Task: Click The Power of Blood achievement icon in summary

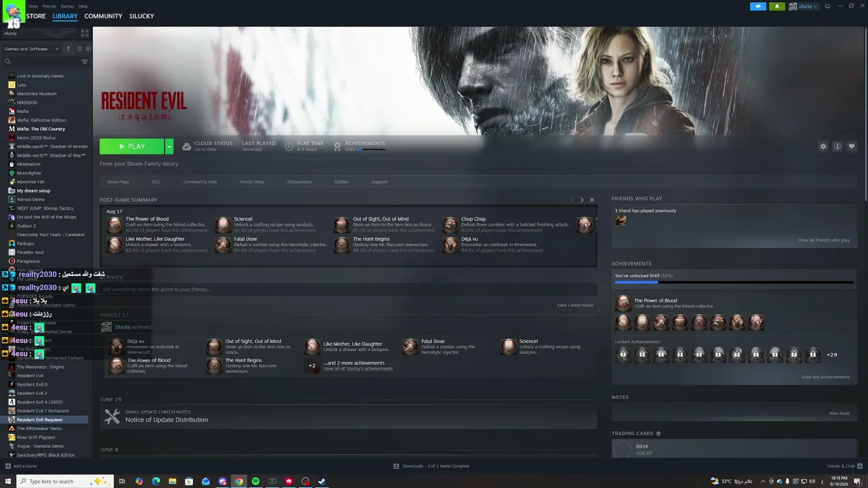Action: coord(115,225)
